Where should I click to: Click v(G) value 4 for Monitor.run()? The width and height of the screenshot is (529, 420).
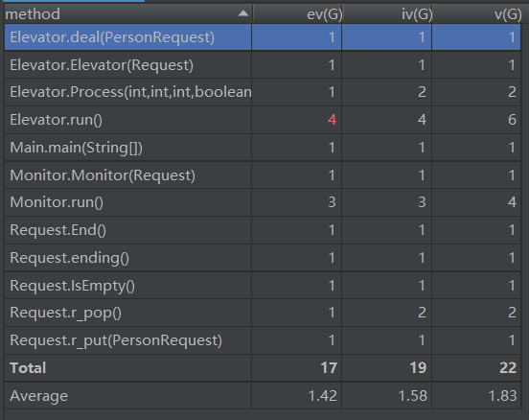tap(512, 202)
